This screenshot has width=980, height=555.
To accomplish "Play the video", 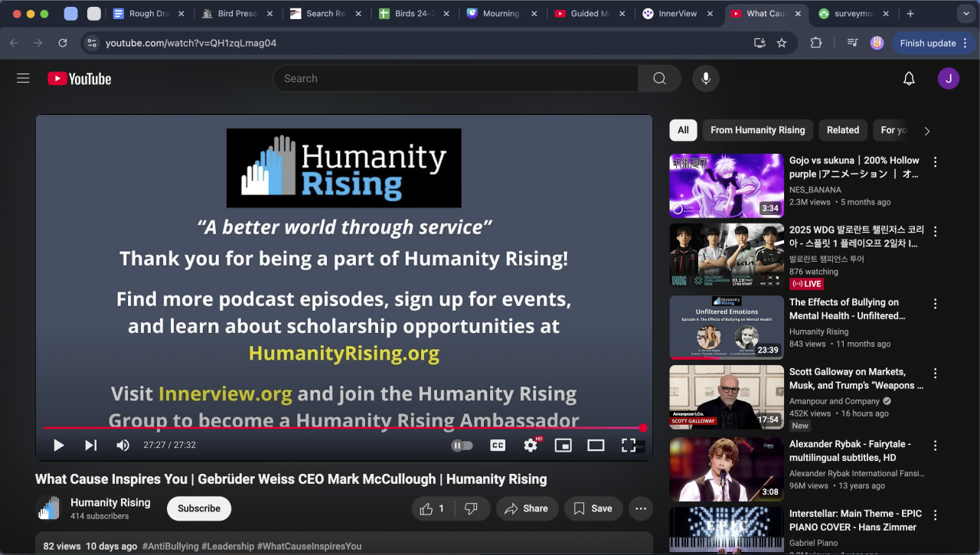I will [x=58, y=445].
